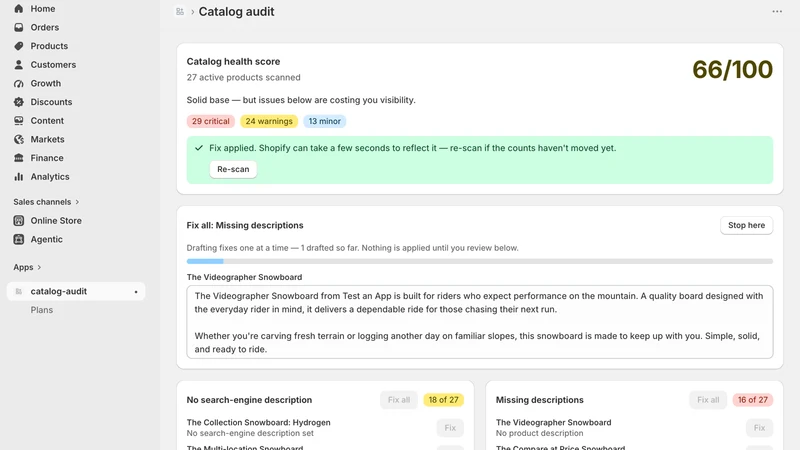Open the Home menu item
The width and height of the screenshot is (800, 450).
tap(43, 9)
